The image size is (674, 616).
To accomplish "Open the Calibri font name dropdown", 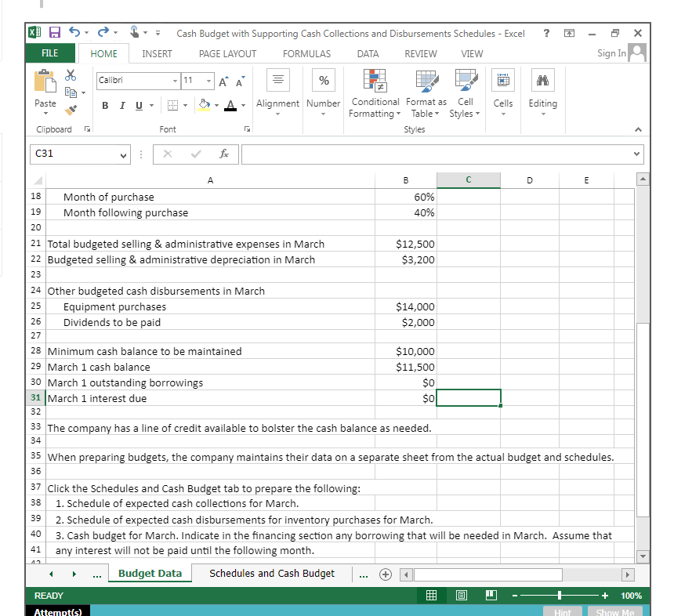I will click(x=175, y=81).
